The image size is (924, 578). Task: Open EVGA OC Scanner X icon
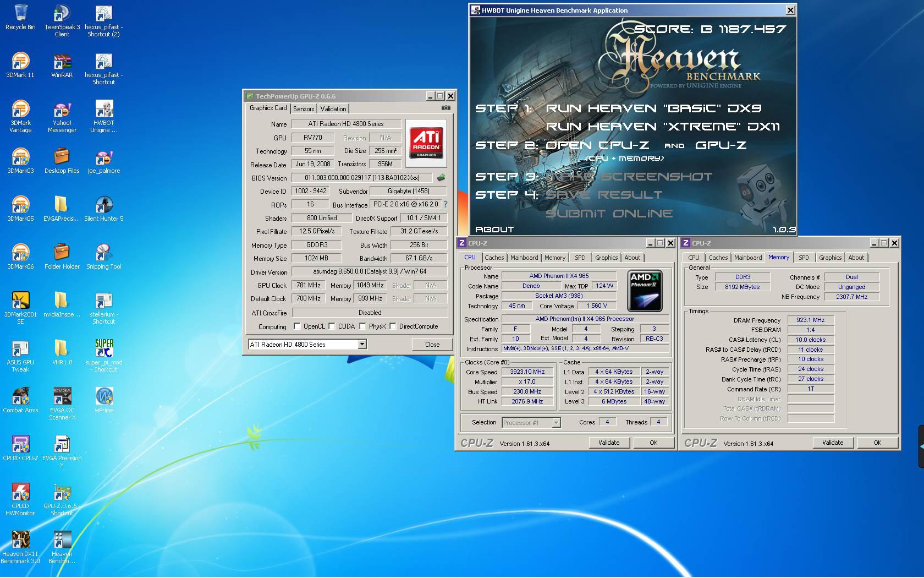pos(62,403)
